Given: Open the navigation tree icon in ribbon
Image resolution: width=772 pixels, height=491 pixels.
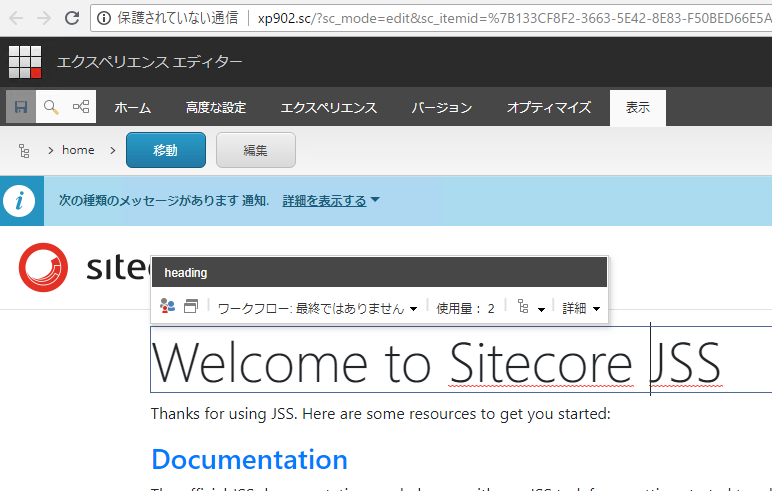Looking at the screenshot, I should (x=81, y=107).
